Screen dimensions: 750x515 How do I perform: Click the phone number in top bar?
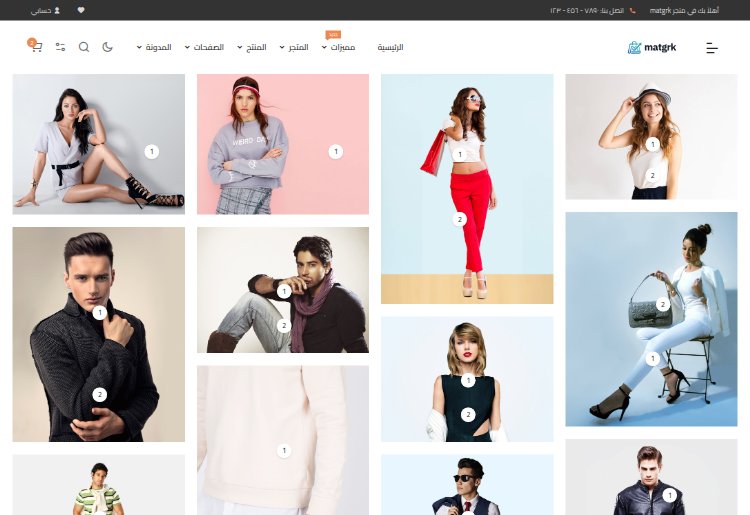pos(587,11)
